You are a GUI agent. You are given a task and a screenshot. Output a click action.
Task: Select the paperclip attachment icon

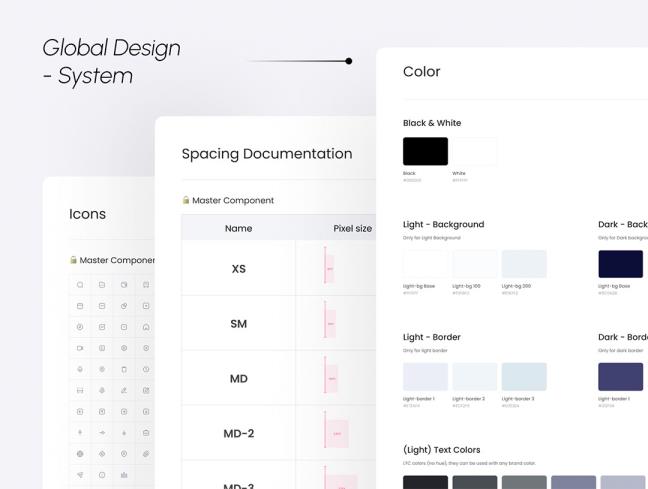pos(146,453)
